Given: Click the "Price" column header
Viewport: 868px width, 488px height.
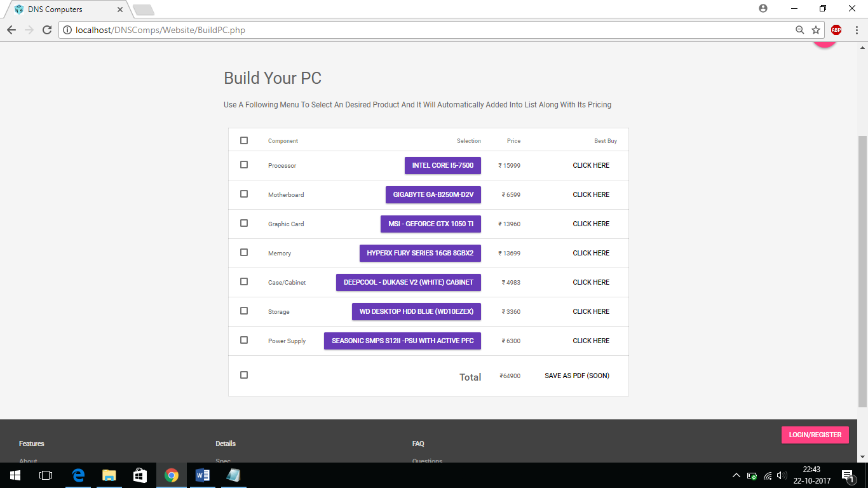Looking at the screenshot, I should pyautogui.click(x=513, y=141).
